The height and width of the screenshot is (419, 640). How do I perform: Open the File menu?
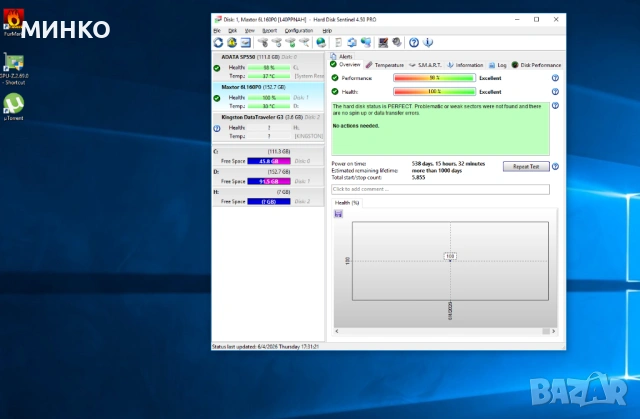[217, 31]
